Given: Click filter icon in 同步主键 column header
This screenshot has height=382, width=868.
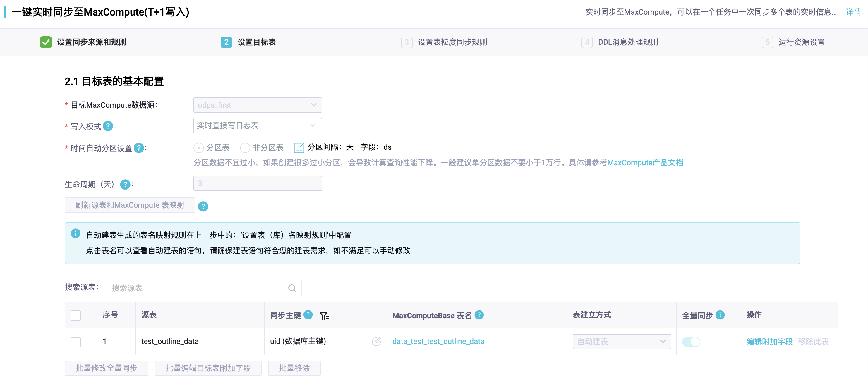Looking at the screenshot, I should [x=324, y=316].
